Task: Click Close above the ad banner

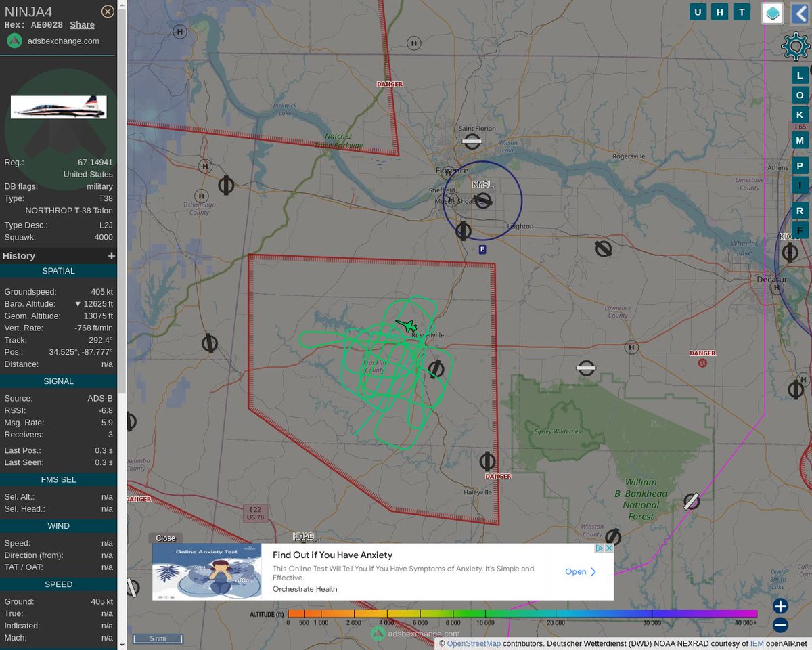Action: tap(165, 538)
